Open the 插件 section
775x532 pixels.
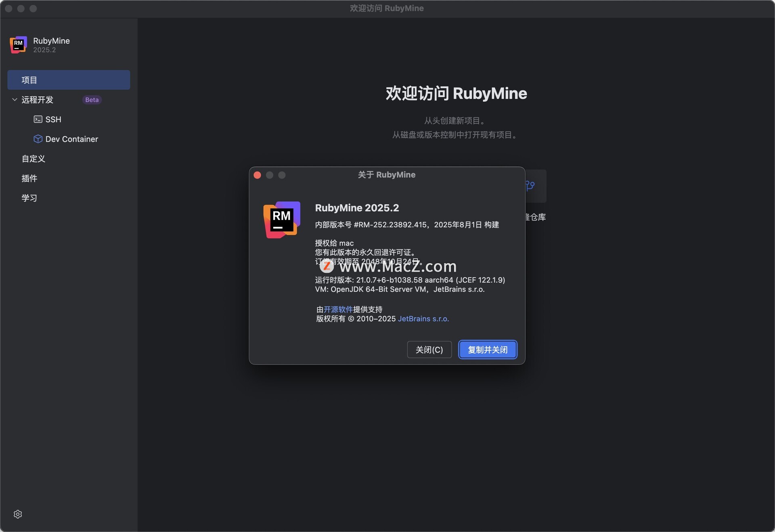[29, 178]
